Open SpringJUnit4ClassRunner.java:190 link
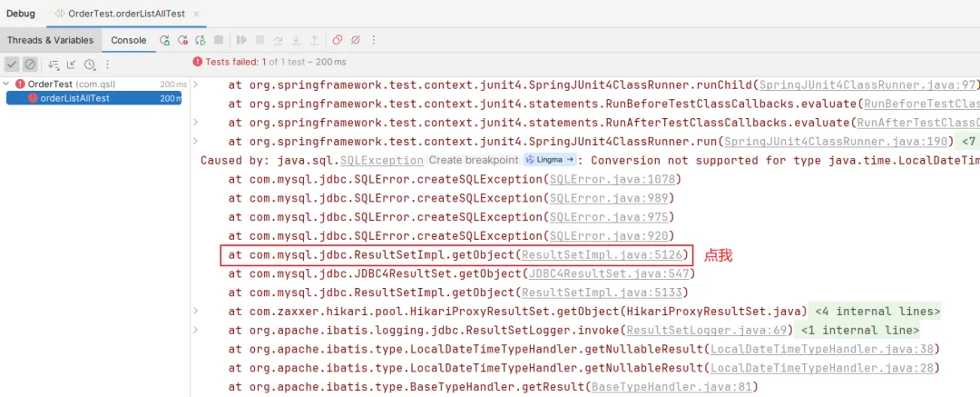 (x=836, y=142)
